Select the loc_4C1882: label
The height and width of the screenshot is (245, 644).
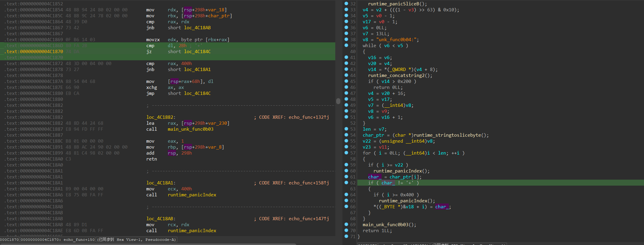point(161,117)
